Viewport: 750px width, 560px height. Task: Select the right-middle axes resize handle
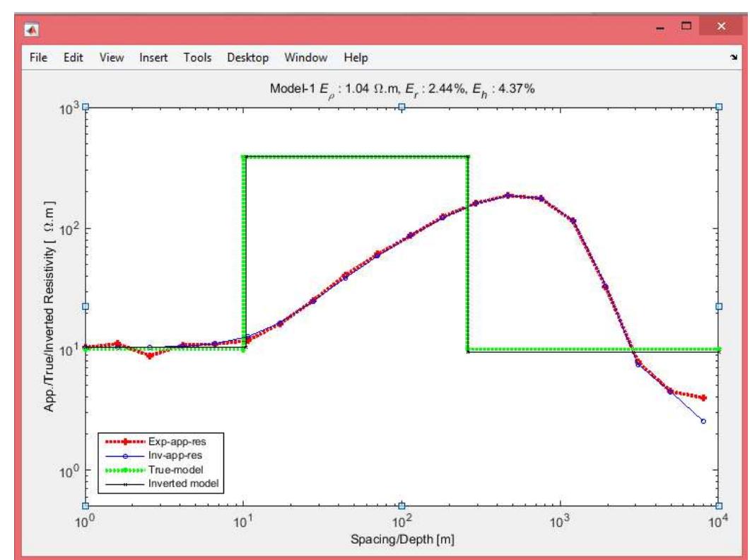click(719, 306)
